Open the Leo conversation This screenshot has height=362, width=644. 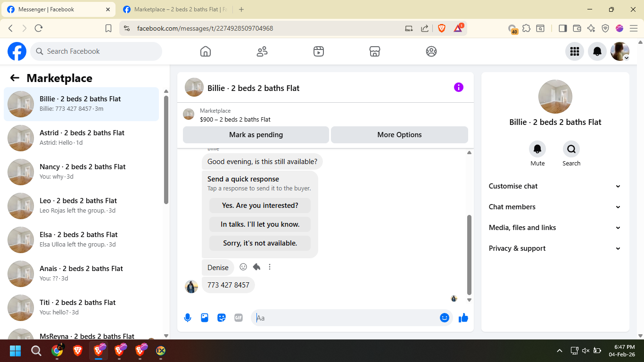(81, 206)
